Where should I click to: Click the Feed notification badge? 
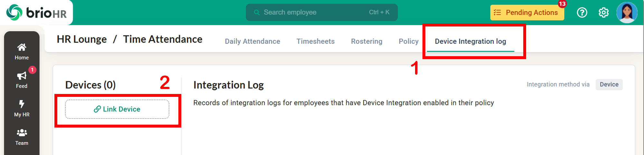[32, 70]
